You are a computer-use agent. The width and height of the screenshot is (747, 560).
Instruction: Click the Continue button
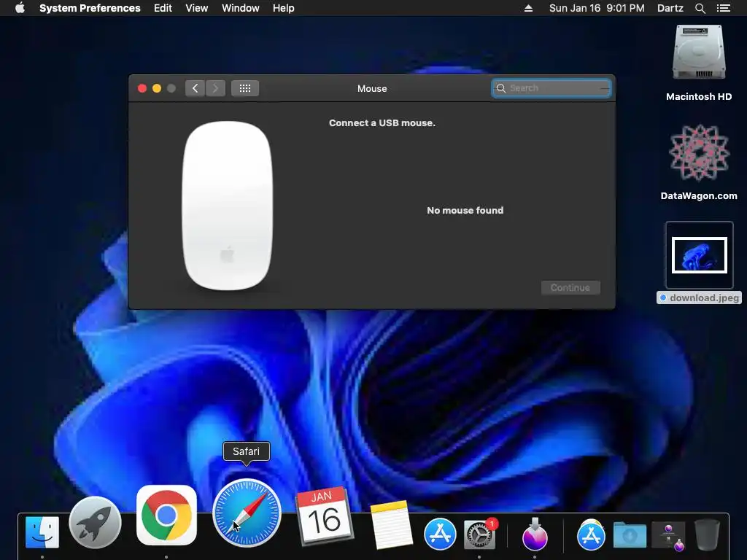point(570,287)
